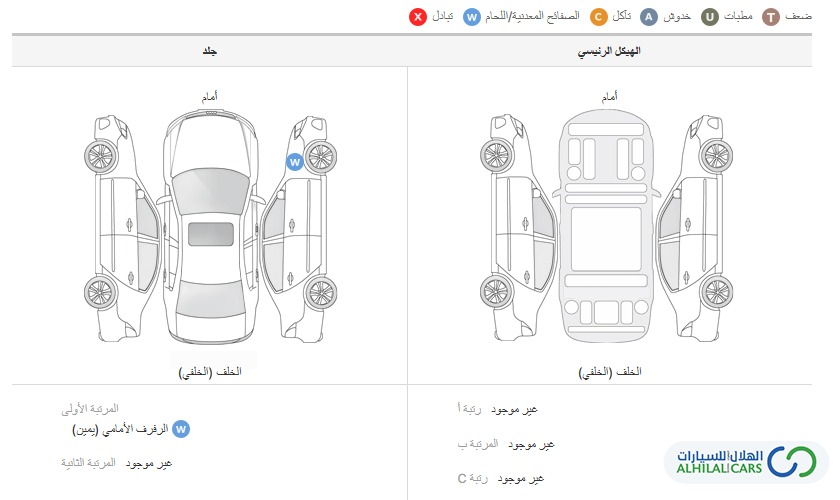Screen dimensions: 840x500
Task: Select the جلد (skin) section header
Action: click(209, 51)
